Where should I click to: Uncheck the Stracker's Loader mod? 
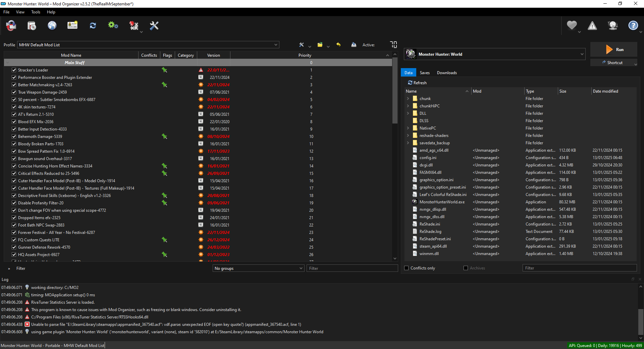pyautogui.click(x=14, y=70)
